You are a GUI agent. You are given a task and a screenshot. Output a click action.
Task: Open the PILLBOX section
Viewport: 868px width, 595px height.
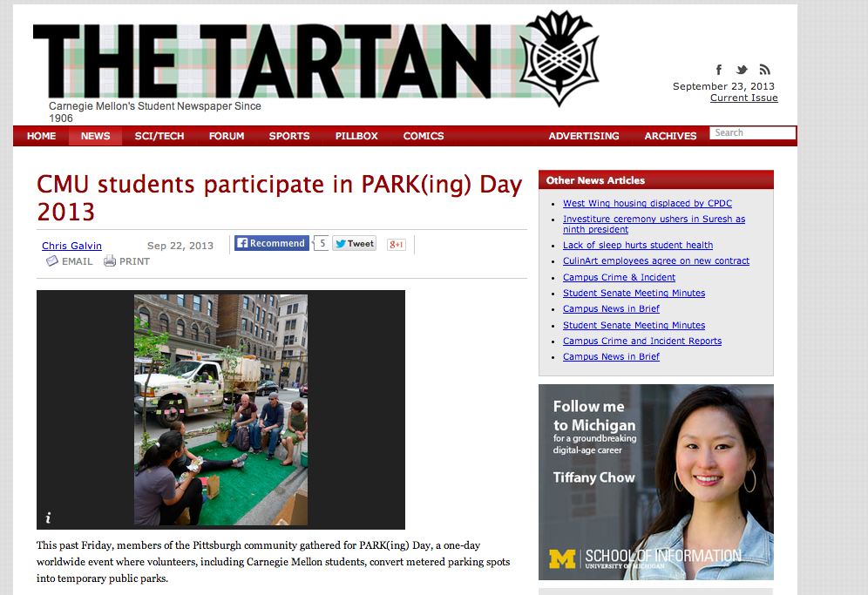coord(356,136)
